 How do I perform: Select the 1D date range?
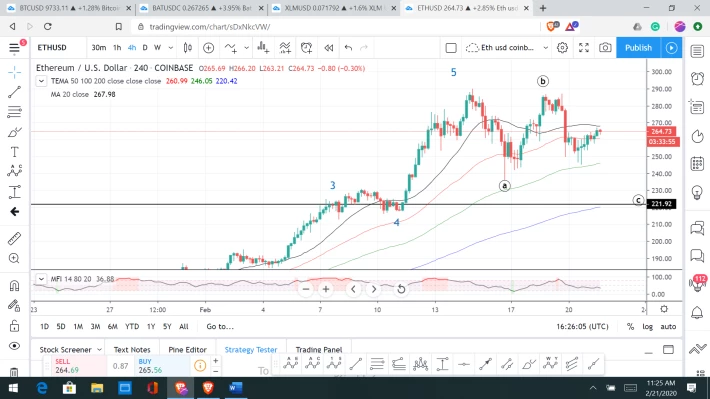(x=44, y=326)
